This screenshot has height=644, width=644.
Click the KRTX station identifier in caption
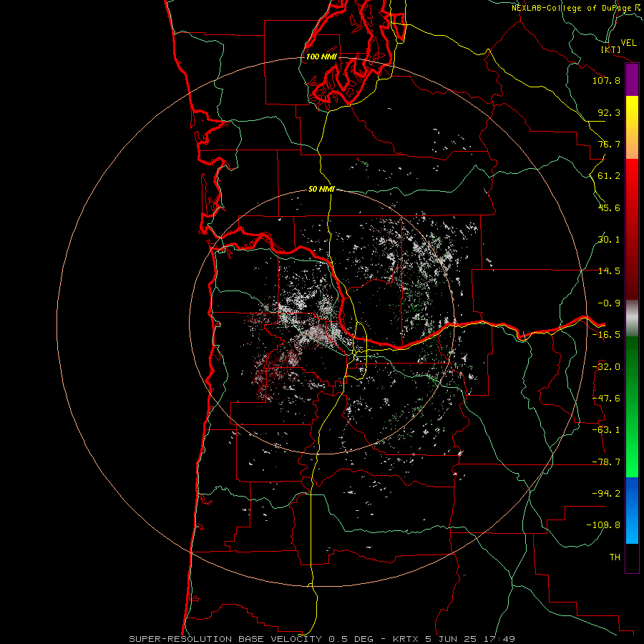[x=406, y=639]
